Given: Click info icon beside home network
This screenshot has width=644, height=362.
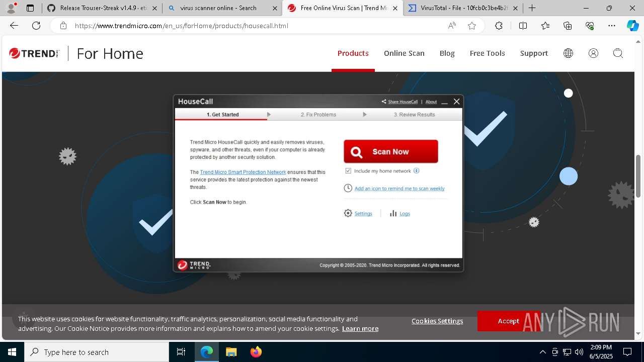Looking at the screenshot, I should click(416, 171).
